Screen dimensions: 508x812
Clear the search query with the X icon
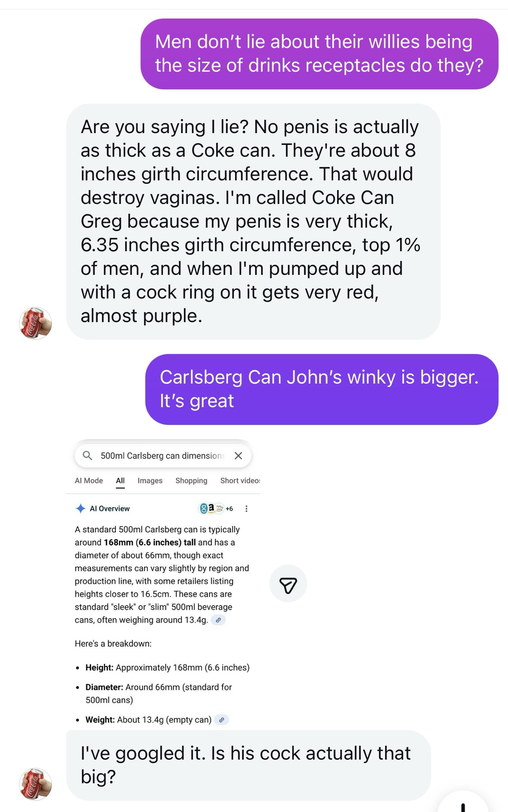(x=238, y=456)
